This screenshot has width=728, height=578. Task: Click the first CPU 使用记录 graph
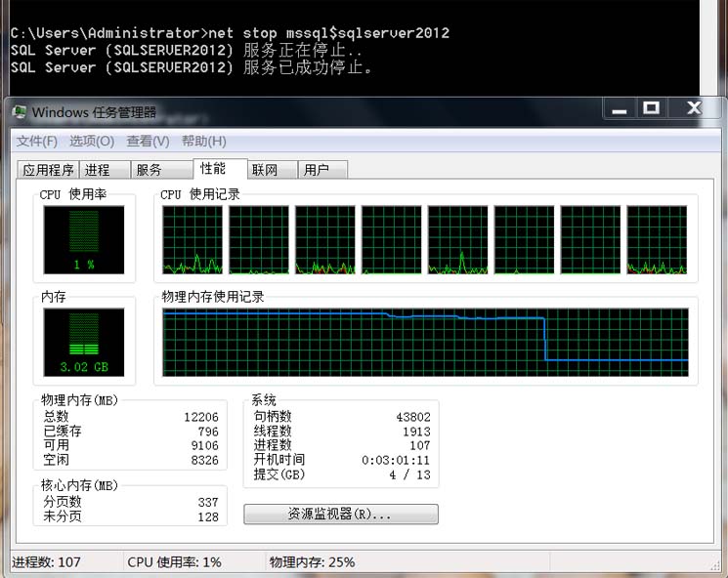click(192, 239)
